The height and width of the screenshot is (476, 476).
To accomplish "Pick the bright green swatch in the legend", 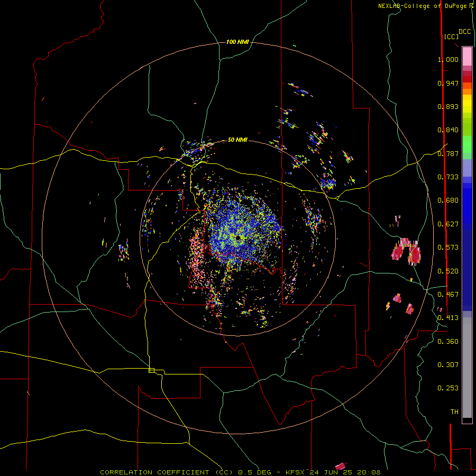I will pos(467,144).
